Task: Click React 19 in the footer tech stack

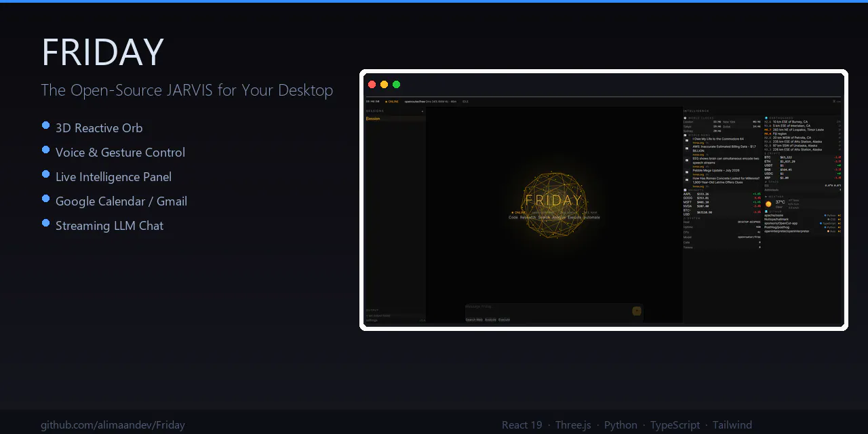Action: tap(522, 425)
